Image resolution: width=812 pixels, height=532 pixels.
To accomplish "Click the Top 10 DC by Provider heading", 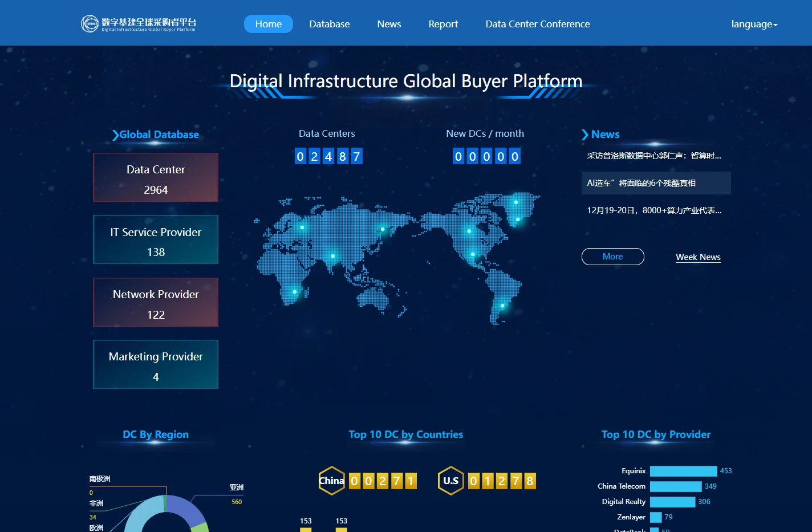I will click(656, 434).
